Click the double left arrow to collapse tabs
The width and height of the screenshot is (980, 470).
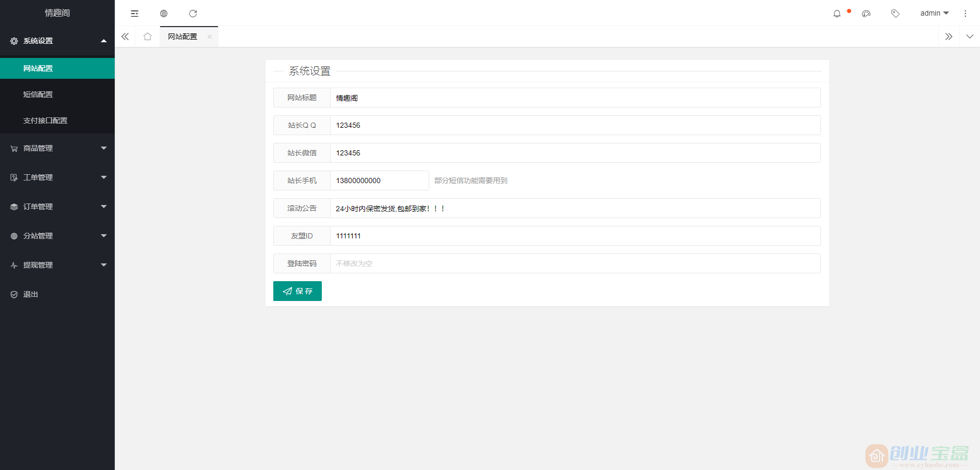point(125,37)
